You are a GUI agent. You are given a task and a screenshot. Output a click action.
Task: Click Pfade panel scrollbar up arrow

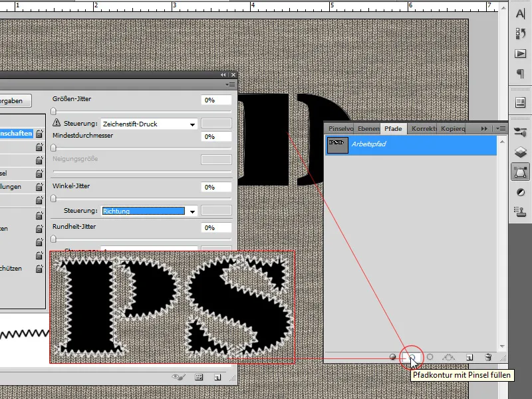click(x=502, y=141)
